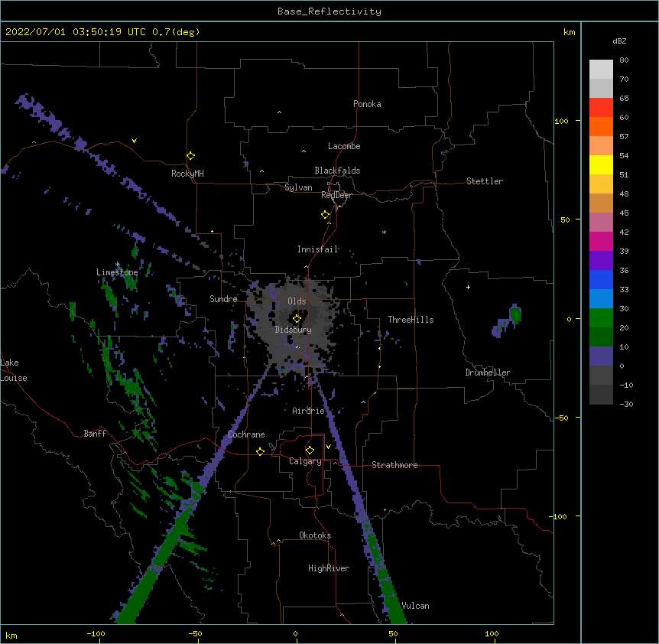This screenshot has width=659, height=644.
Task: Select the white caret marker west of Ponoka
Action: [279, 112]
